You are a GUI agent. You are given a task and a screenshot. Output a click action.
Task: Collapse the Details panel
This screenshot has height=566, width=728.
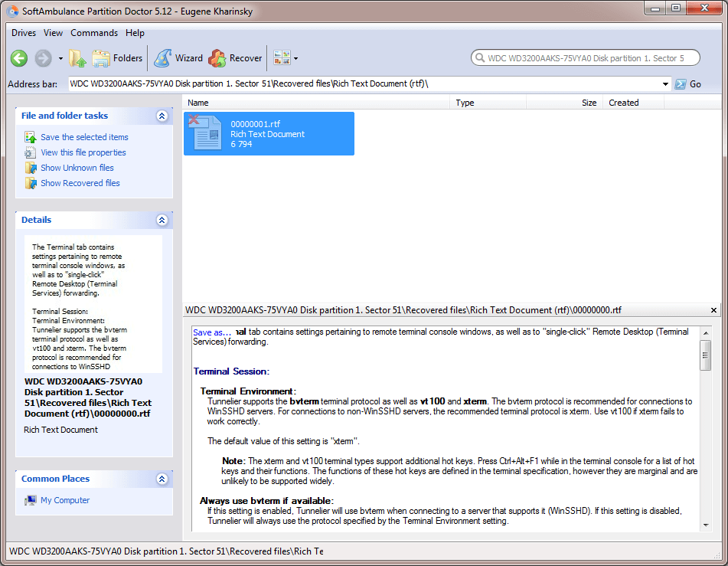162,220
